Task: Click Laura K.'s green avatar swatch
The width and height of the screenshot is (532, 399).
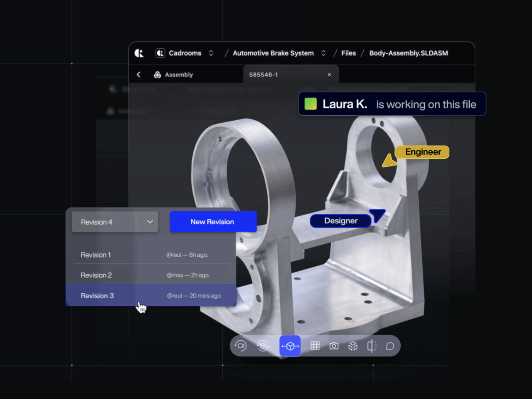Action: (x=311, y=104)
